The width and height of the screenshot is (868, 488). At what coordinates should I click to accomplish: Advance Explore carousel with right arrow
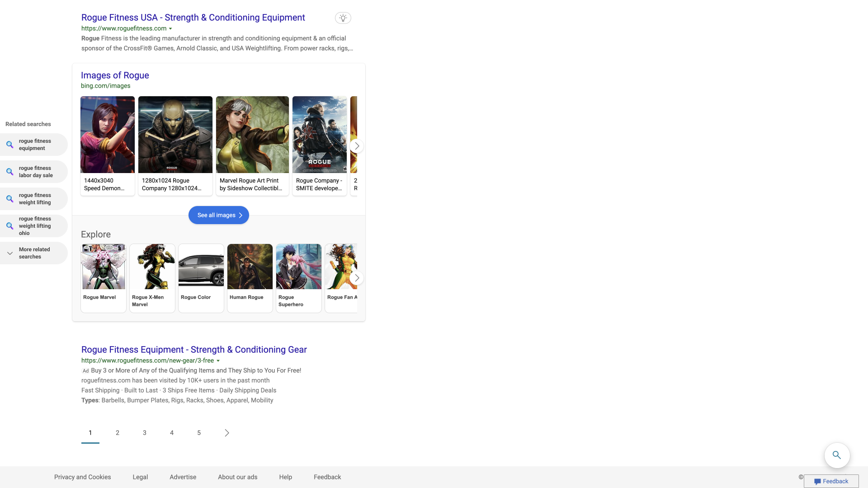pos(357,278)
